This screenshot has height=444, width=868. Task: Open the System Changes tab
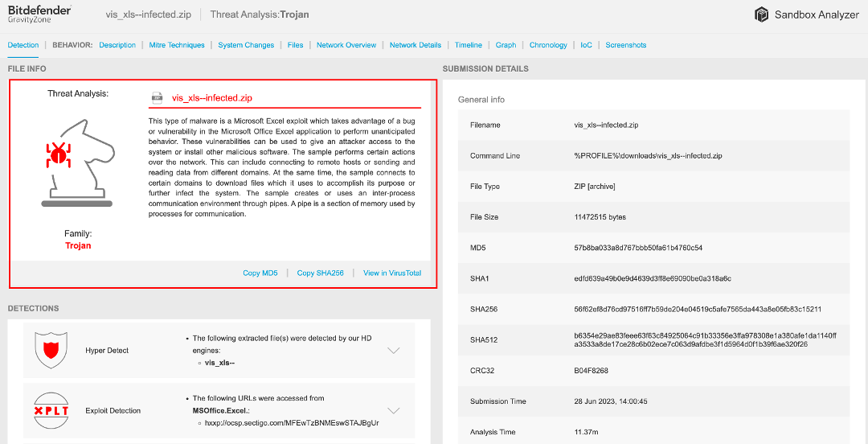pyautogui.click(x=246, y=45)
